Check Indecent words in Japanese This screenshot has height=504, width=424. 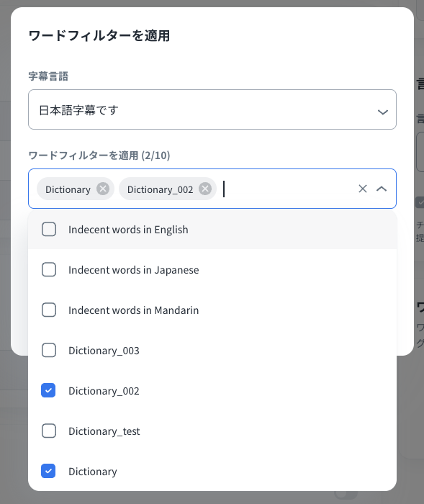click(49, 270)
